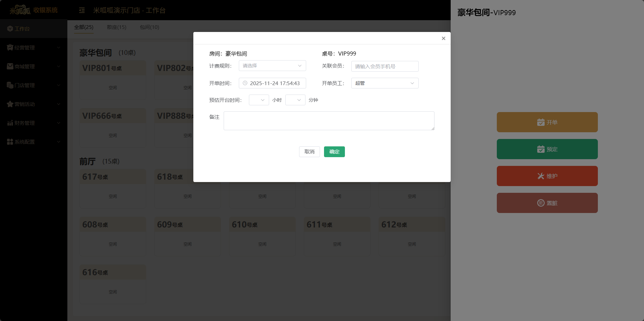Click the 工作台 cube icon in sidebar
Viewport: 644px width, 321px height.
10,29
